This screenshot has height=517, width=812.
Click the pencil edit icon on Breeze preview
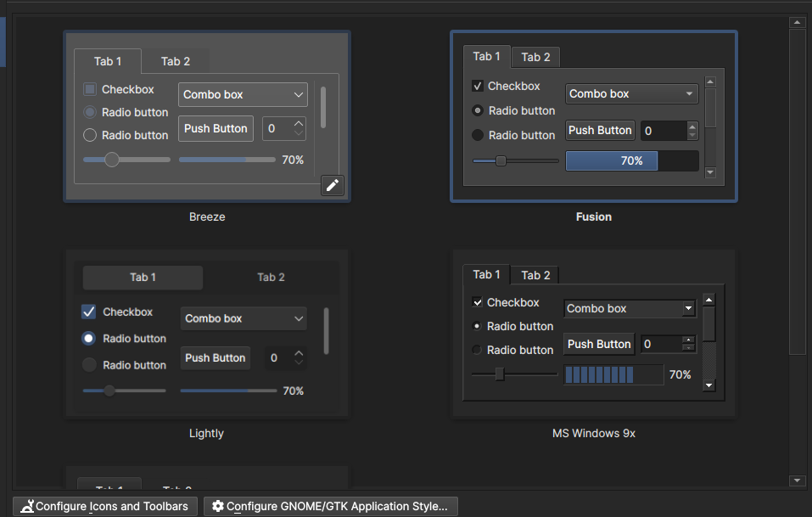[x=333, y=185]
